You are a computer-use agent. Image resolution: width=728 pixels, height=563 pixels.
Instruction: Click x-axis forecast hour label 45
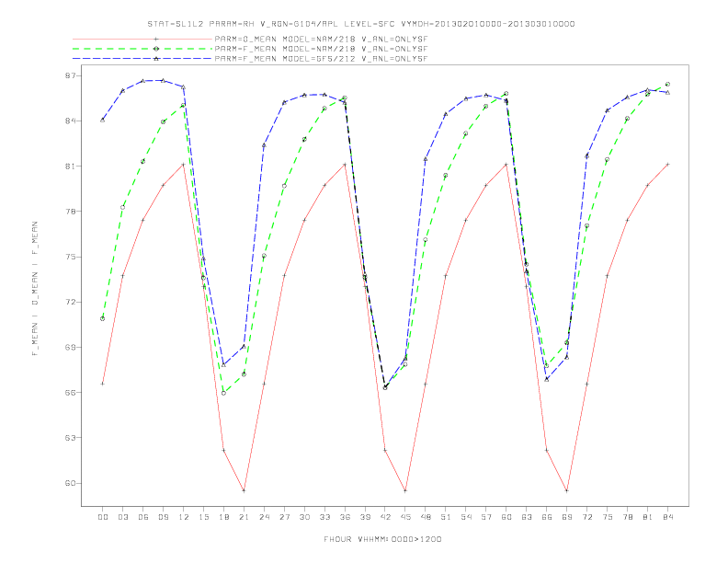[405, 517]
